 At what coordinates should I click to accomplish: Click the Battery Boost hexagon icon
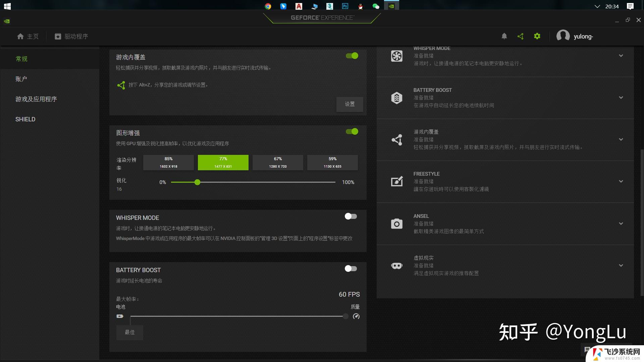(396, 98)
